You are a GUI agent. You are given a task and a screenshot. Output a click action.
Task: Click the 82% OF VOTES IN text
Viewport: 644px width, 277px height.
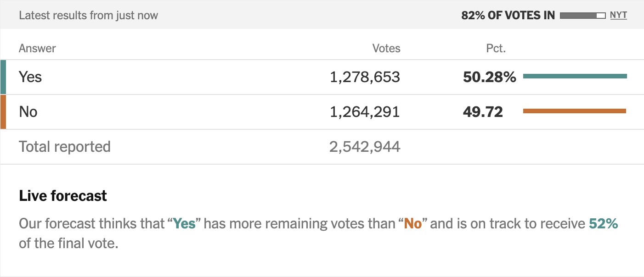[x=508, y=15]
